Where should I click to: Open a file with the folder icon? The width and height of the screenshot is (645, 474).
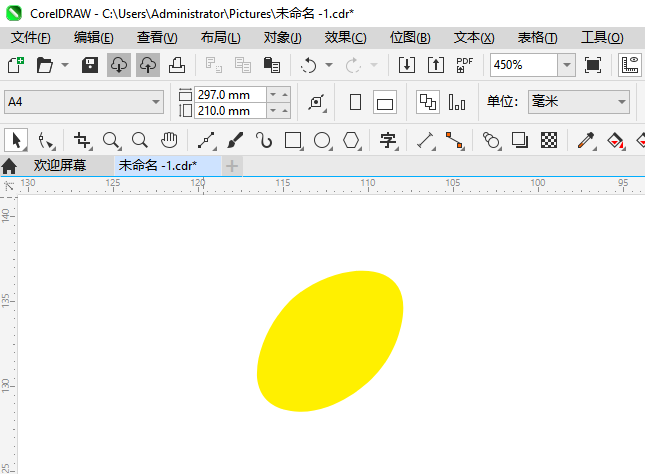pos(44,65)
